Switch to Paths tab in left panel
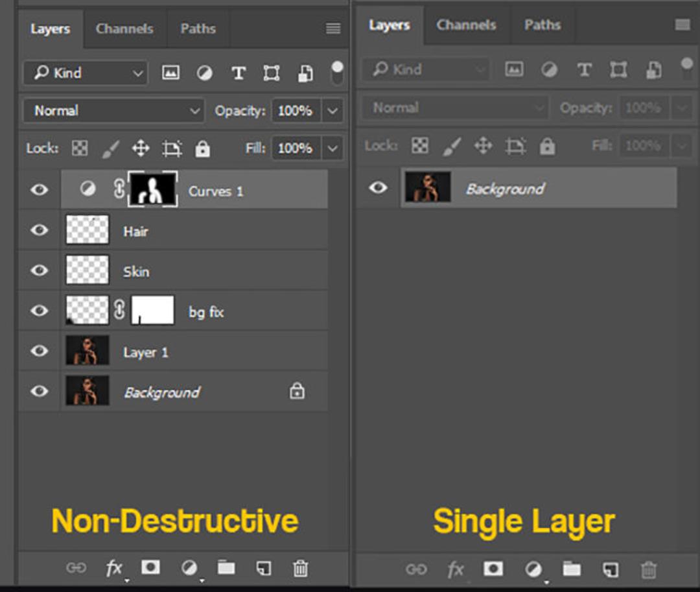 tap(198, 29)
